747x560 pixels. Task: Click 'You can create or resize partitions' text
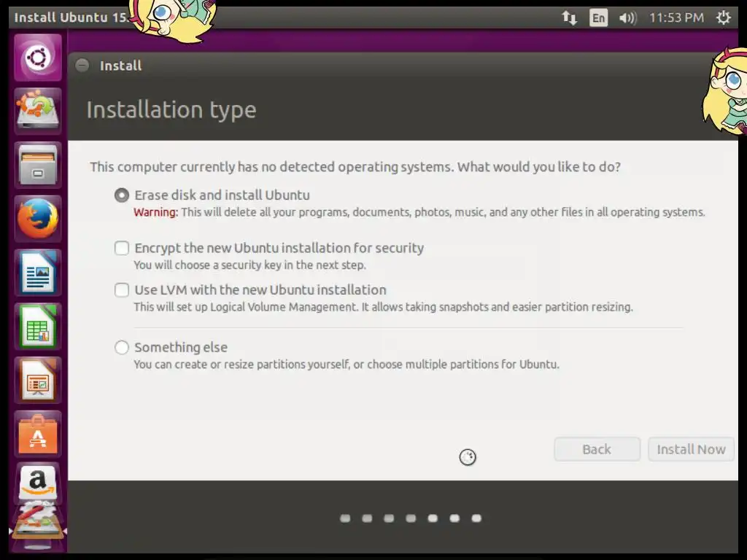(347, 365)
